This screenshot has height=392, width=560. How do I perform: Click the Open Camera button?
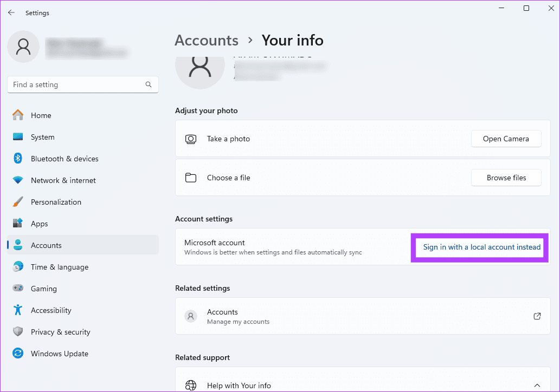(x=506, y=139)
